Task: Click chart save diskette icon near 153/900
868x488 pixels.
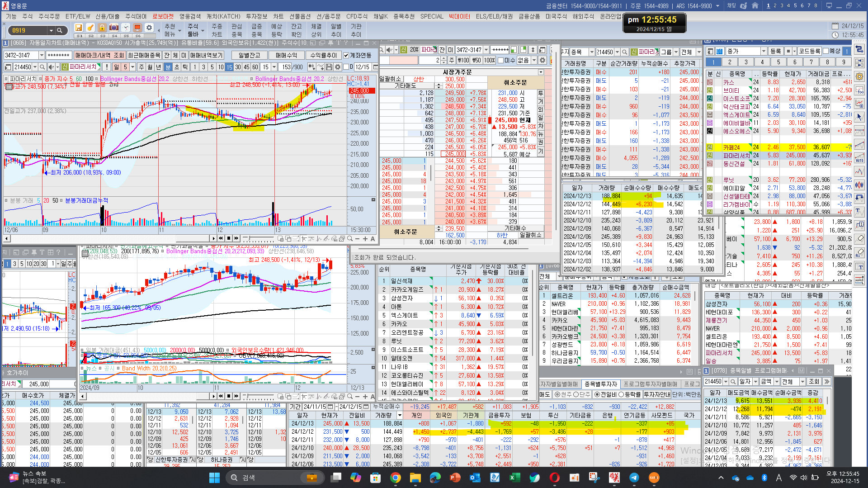Action: [x=329, y=67]
